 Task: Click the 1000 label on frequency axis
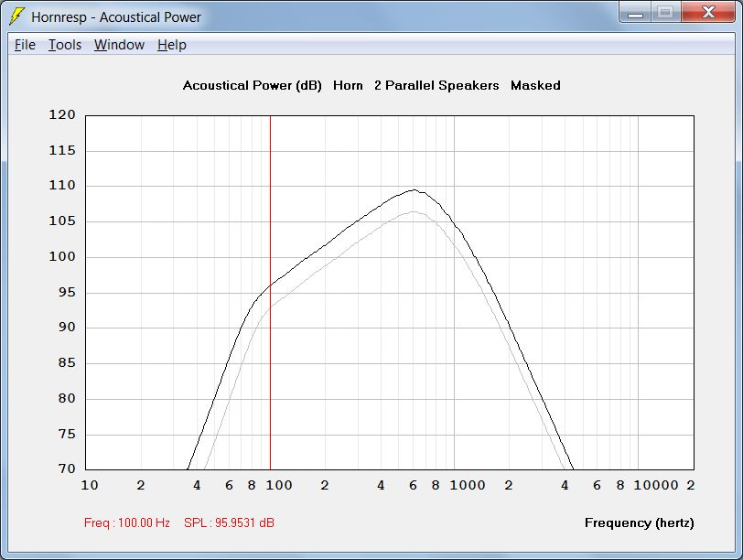tap(468, 485)
